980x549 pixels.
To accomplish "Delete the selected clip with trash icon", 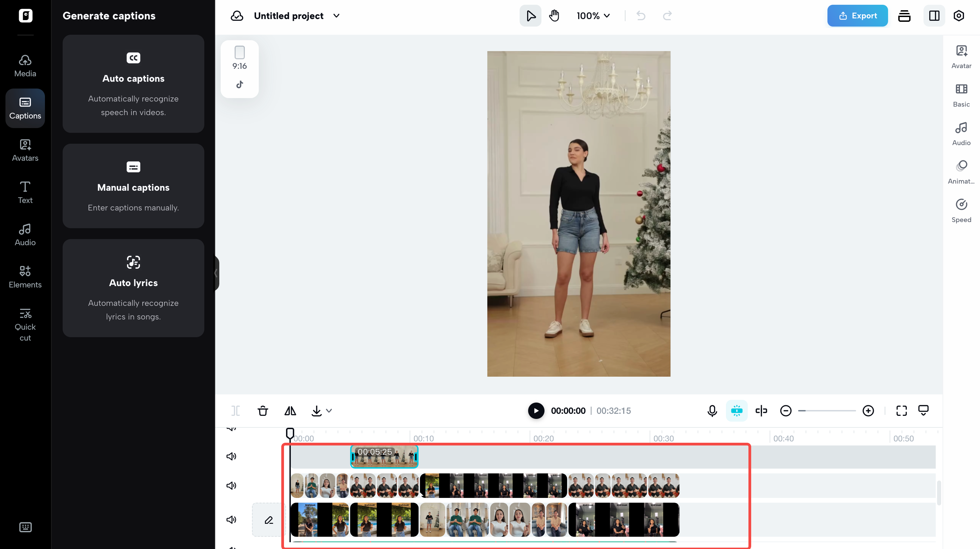I will pos(263,411).
